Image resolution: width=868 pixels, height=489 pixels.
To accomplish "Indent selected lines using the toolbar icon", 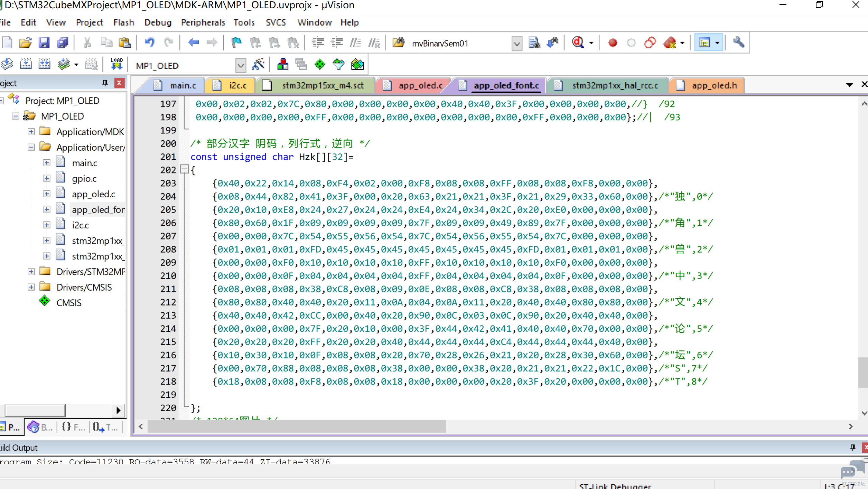I will (x=318, y=43).
